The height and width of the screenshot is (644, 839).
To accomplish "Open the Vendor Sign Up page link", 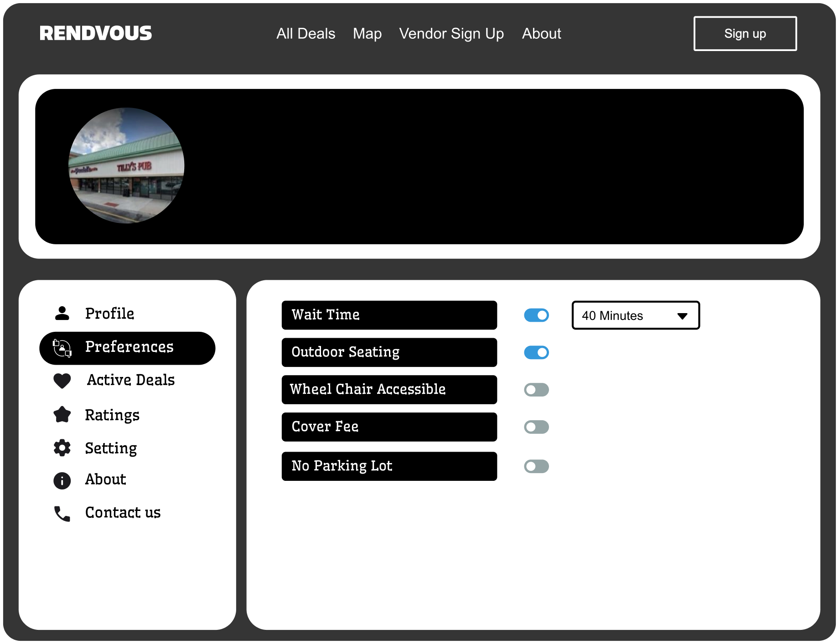I will 451,34.
